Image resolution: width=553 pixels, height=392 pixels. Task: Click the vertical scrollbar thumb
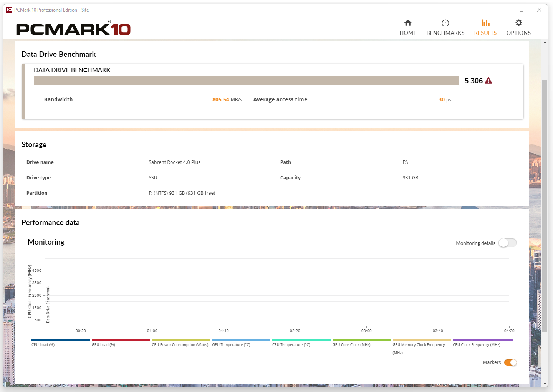(545, 206)
